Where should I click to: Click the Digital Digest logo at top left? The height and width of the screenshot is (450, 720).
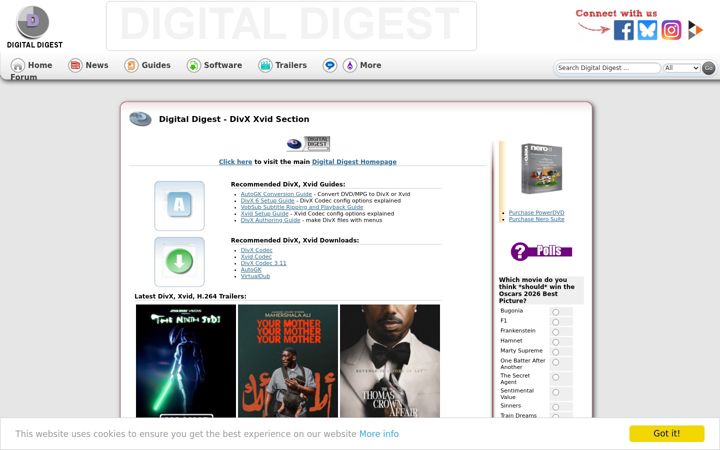(34, 27)
